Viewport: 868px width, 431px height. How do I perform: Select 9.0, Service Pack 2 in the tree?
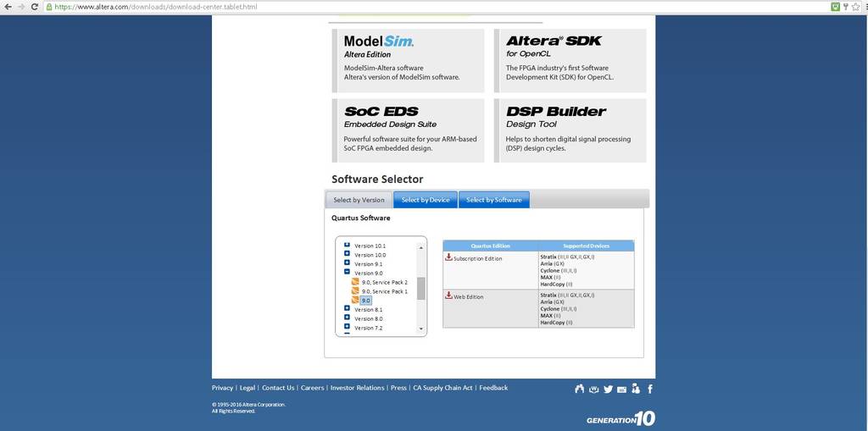[x=384, y=282]
